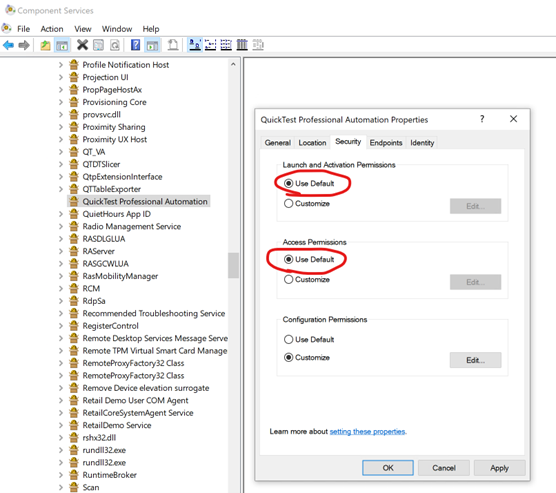
Task: Open the File menu
Action: pyautogui.click(x=23, y=29)
